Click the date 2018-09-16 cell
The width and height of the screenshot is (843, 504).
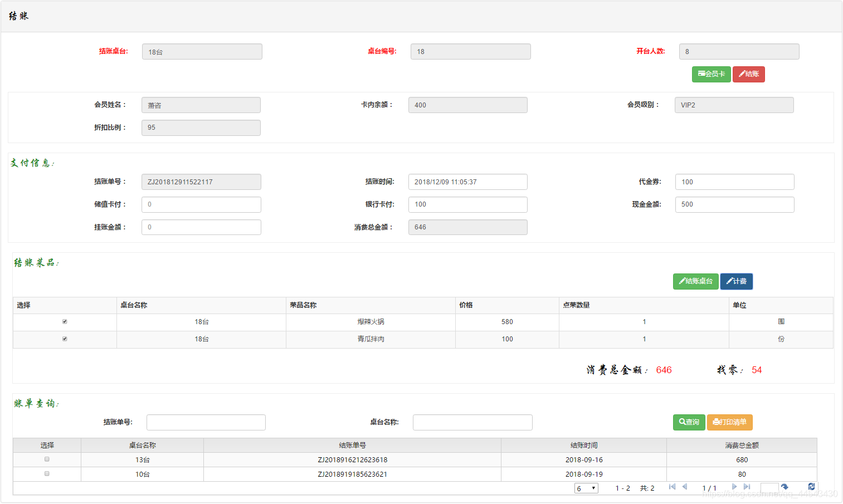tap(584, 460)
